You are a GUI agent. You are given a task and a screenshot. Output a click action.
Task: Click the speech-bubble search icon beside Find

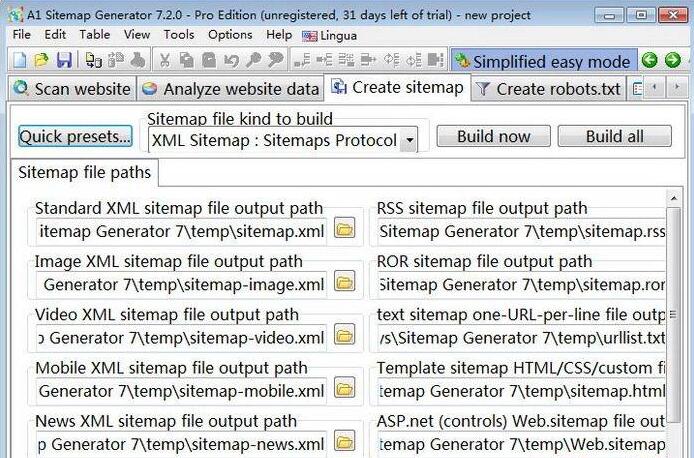coord(275,60)
